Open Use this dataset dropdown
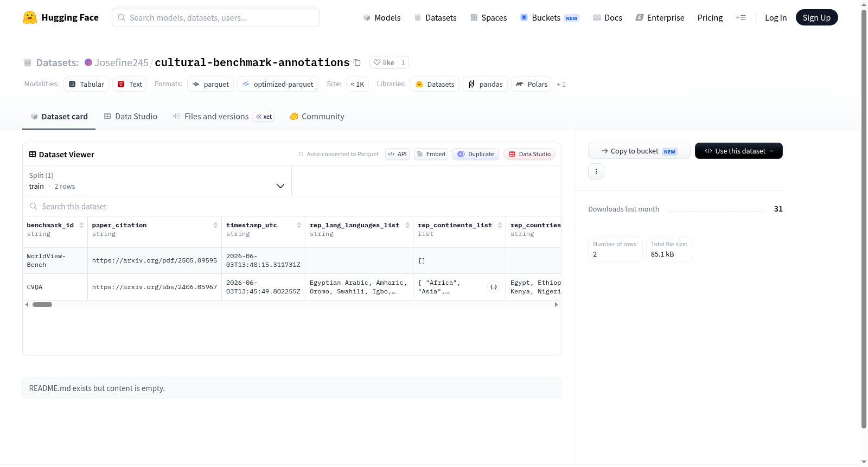868x467 pixels. coord(738,151)
